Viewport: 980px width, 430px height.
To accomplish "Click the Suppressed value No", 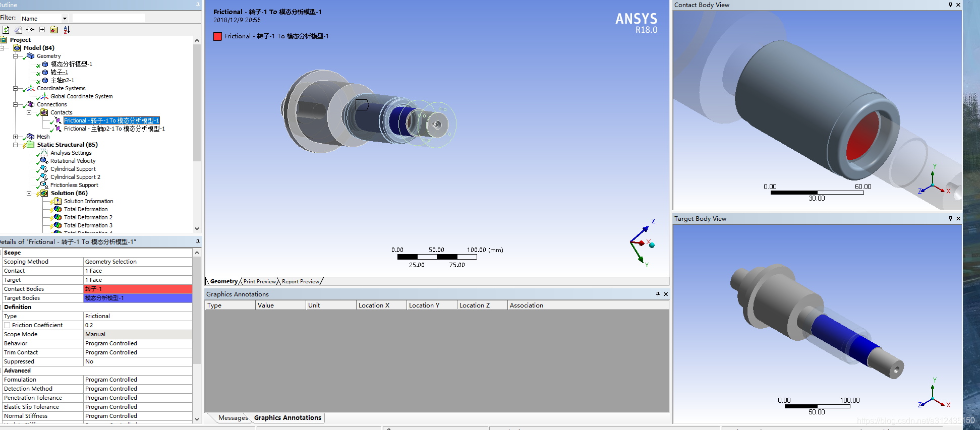I will 138,361.
